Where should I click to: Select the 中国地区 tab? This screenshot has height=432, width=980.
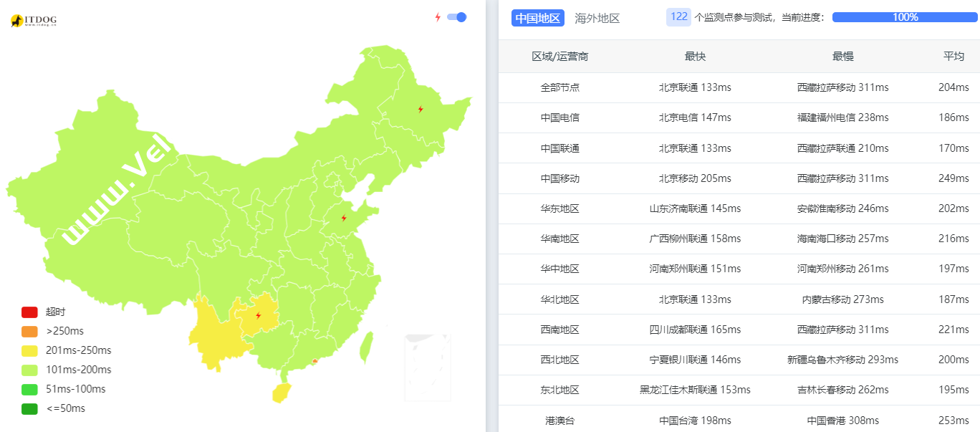point(537,17)
